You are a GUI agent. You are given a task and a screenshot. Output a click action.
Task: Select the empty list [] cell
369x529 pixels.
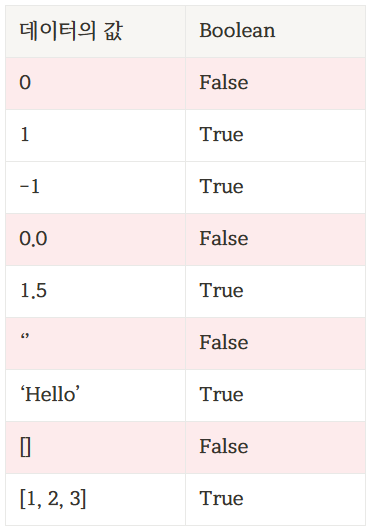95,447
